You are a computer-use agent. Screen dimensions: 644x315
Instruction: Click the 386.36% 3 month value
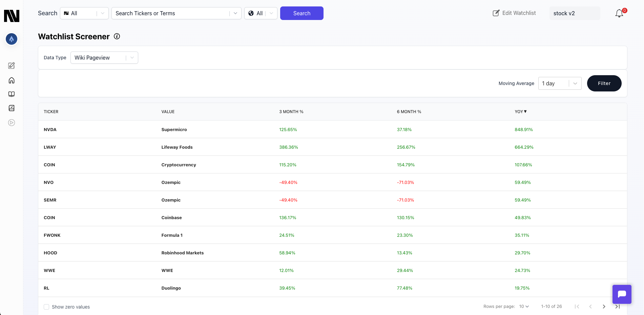289,147
